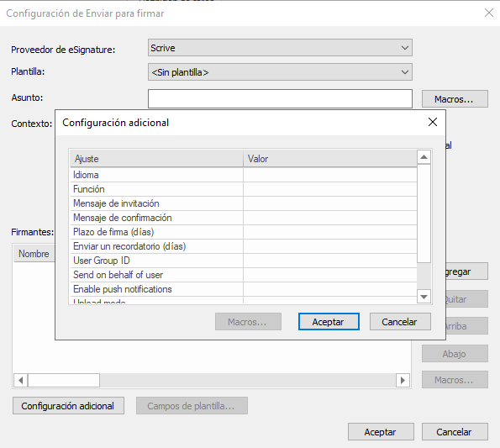Click the Nombre column header in Firmantes
Image resolution: width=500 pixels, height=448 pixels.
pyautogui.click(x=34, y=254)
